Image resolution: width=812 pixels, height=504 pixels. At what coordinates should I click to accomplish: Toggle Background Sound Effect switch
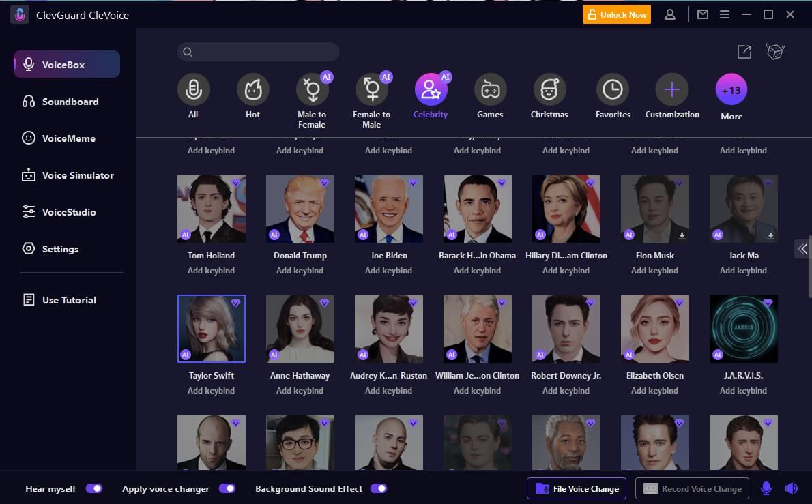point(379,488)
